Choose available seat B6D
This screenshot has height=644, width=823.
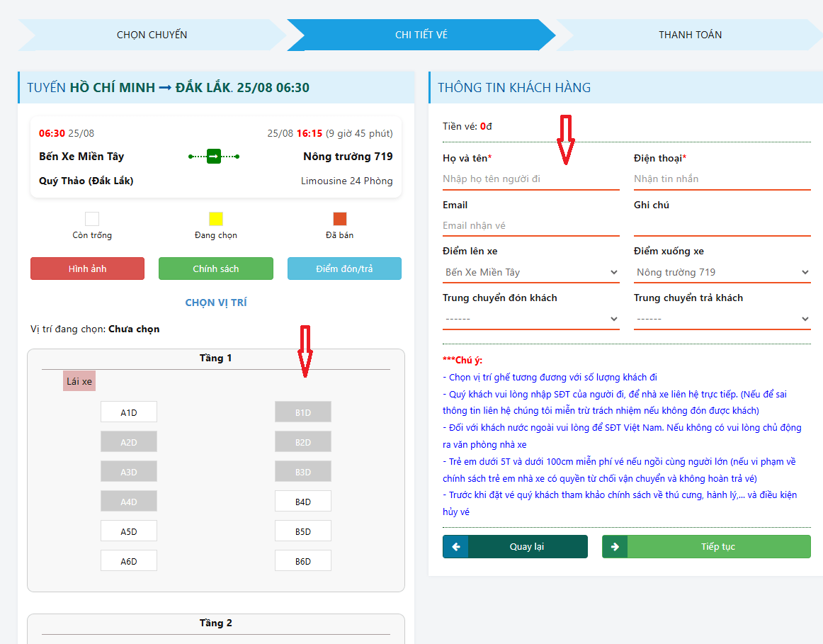tap(302, 561)
